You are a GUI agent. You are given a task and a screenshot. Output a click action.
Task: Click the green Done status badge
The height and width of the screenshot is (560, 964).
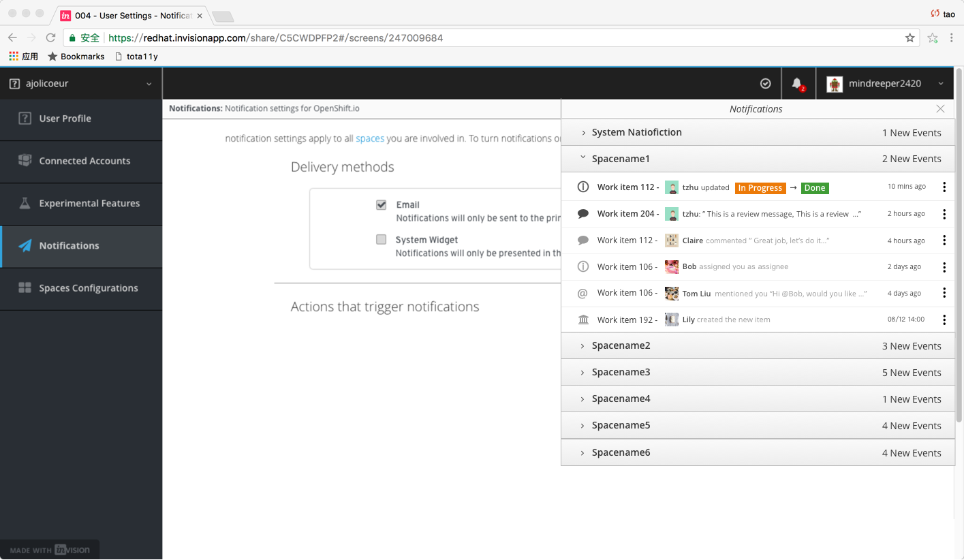click(x=815, y=187)
